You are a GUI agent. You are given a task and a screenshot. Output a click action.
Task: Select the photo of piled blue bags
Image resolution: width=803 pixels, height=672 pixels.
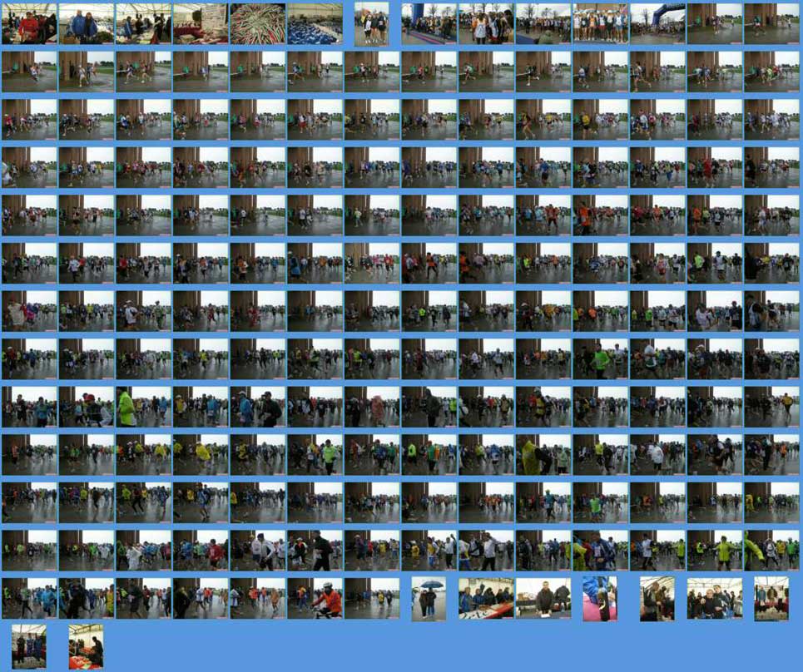[x=315, y=23]
